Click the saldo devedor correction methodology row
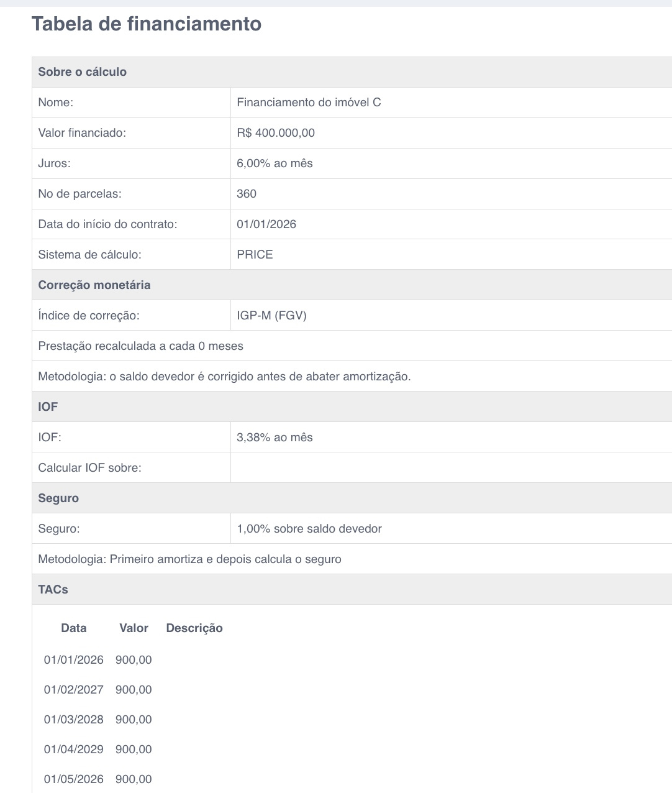 [224, 377]
